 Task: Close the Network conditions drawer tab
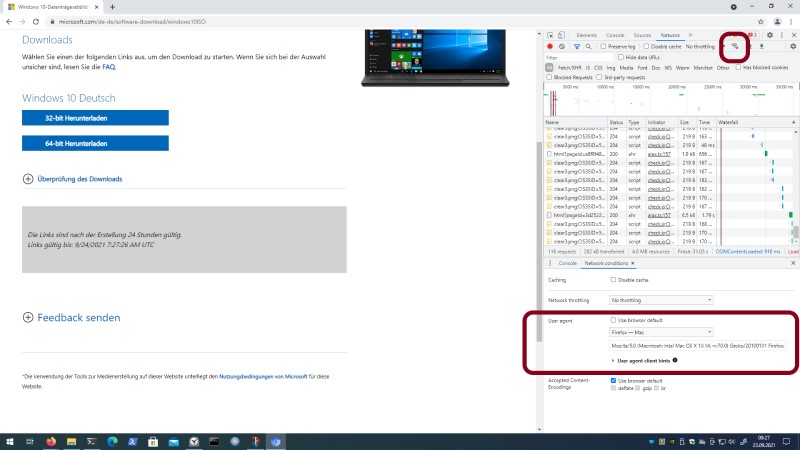click(633, 263)
